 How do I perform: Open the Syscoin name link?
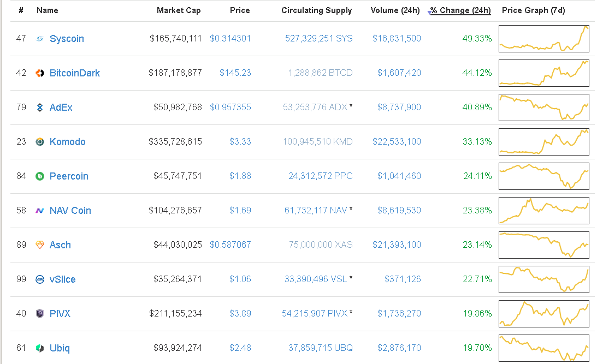67,39
